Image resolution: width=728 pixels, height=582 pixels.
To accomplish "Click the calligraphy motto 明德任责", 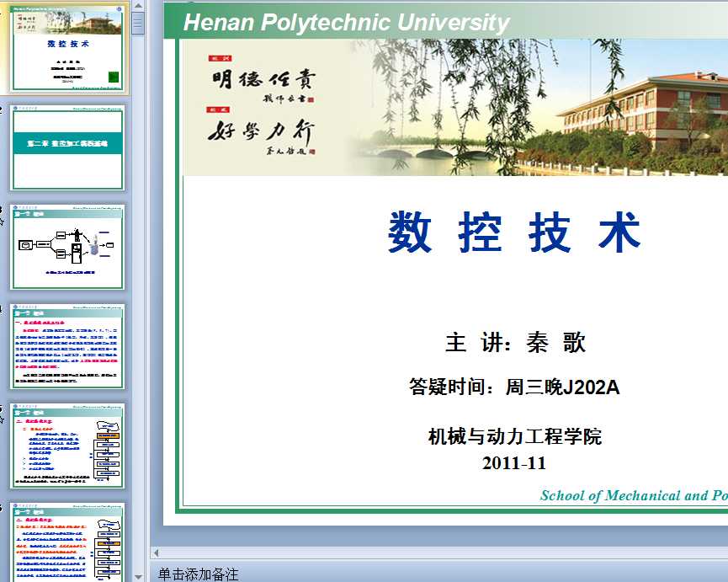I will coord(263,79).
